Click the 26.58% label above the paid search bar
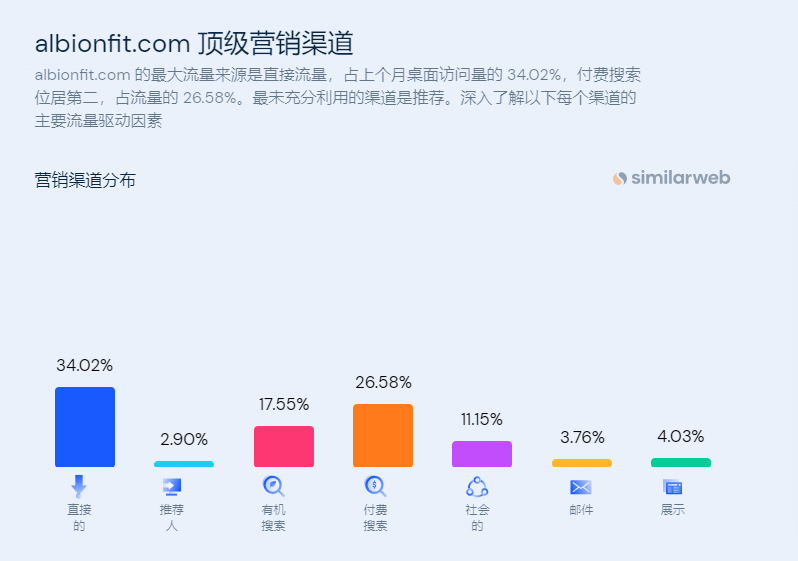This screenshot has height=561, width=798. [383, 382]
